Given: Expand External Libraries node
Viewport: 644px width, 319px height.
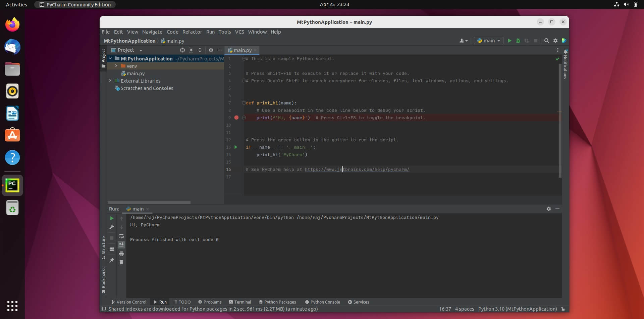Looking at the screenshot, I should click(110, 81).
